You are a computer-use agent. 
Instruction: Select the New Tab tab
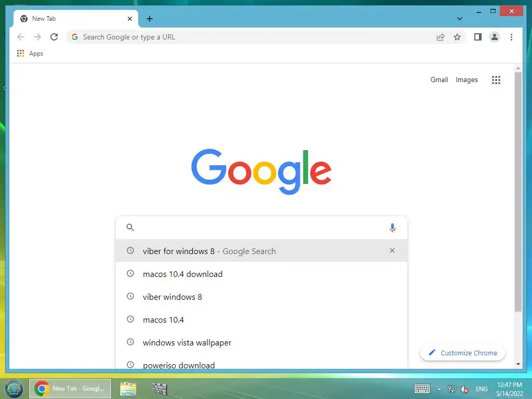click(76, 19)
